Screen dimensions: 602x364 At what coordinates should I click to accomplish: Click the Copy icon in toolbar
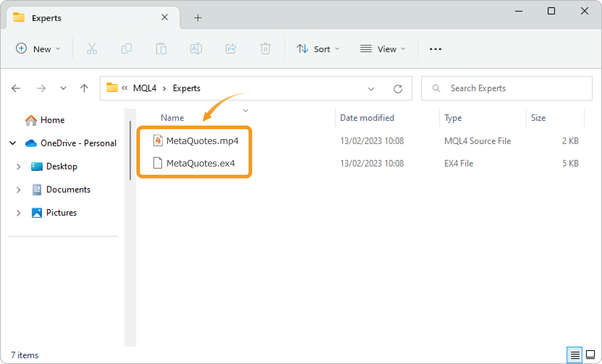pos(126,49)
